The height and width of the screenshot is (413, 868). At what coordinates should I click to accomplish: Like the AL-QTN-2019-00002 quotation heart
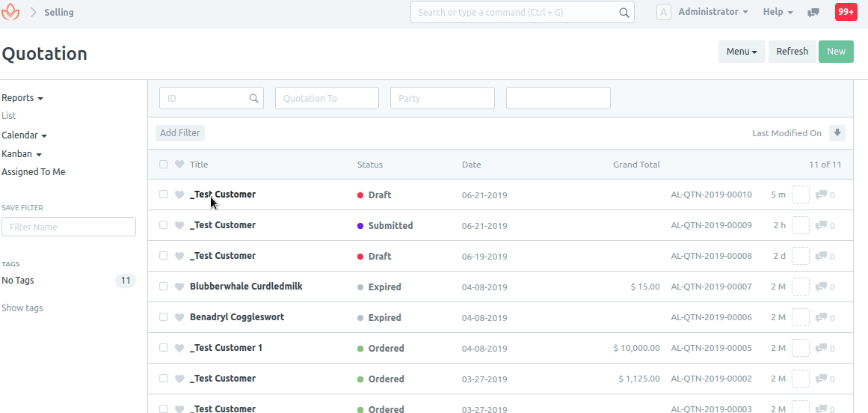pyautogui.click(x=179, y=379)
